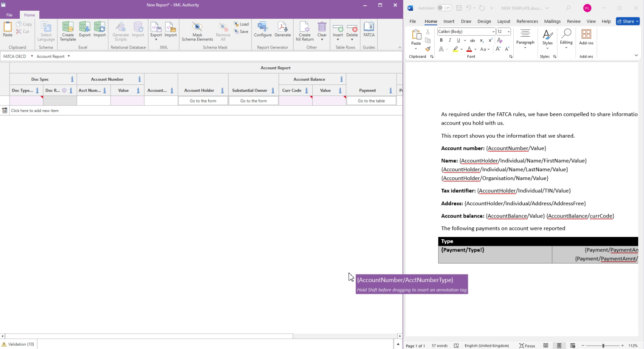The width and height of the screenshot is (644, 349).
Task: Expand XML Export dropdown arrow
Action: coord(156,39)
